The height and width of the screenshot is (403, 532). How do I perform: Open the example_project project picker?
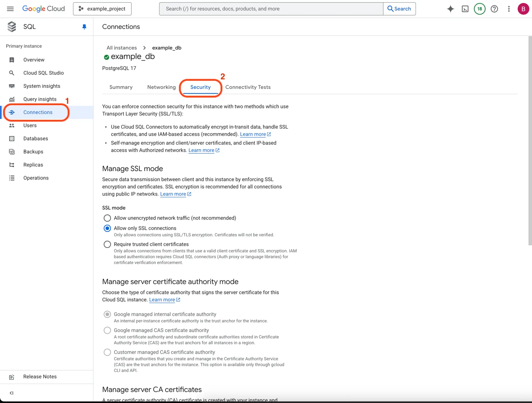[102, 9]
